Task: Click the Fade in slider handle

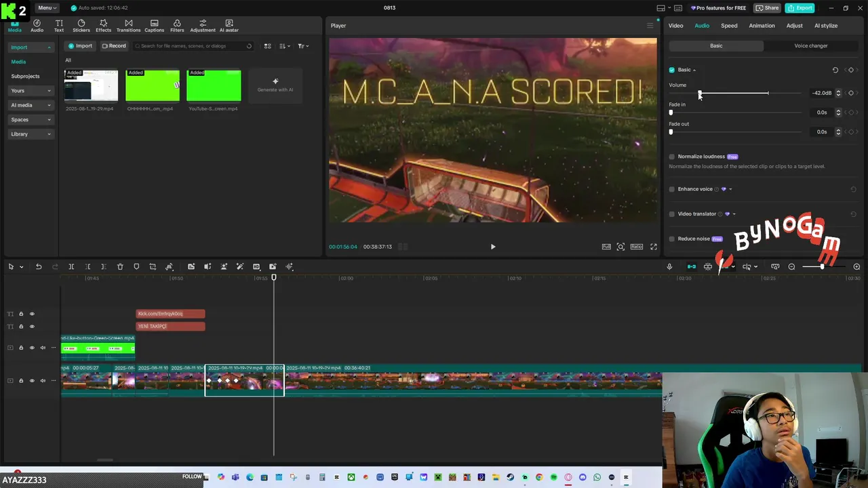Action: pos(671,113)
